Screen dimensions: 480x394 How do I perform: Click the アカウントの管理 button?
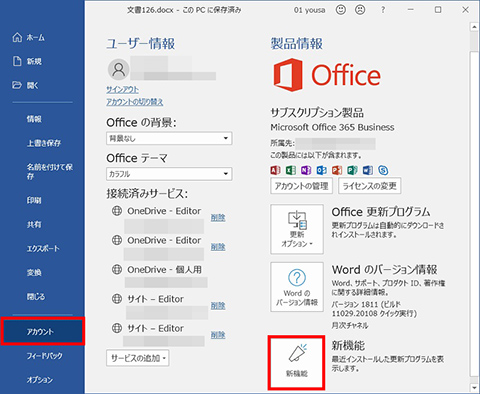coord(301,186)
